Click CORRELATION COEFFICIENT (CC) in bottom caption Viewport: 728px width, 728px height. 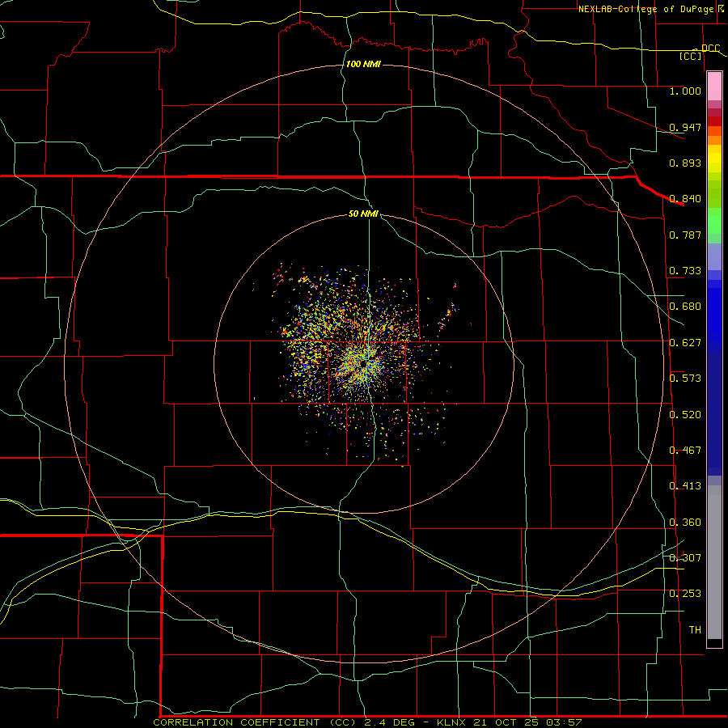tap(256, 722)
